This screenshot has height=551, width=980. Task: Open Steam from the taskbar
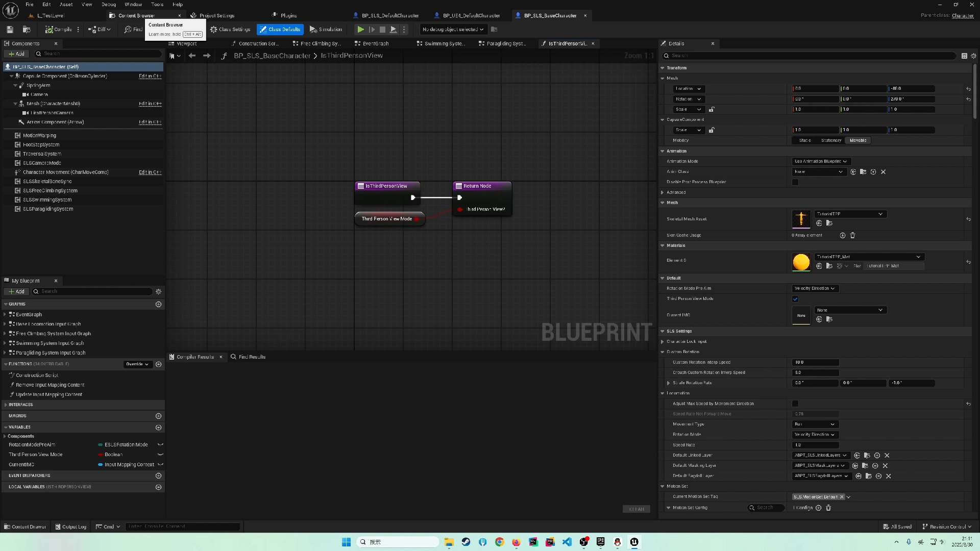coord(466,542)
